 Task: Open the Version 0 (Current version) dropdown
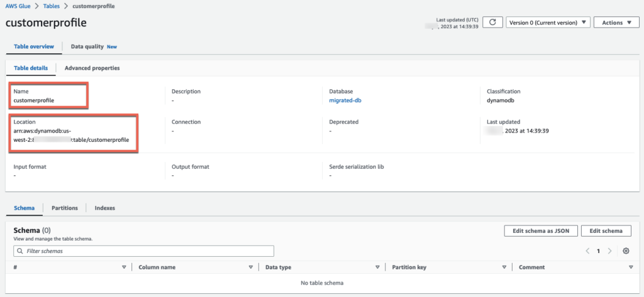[x=548, y=23]
